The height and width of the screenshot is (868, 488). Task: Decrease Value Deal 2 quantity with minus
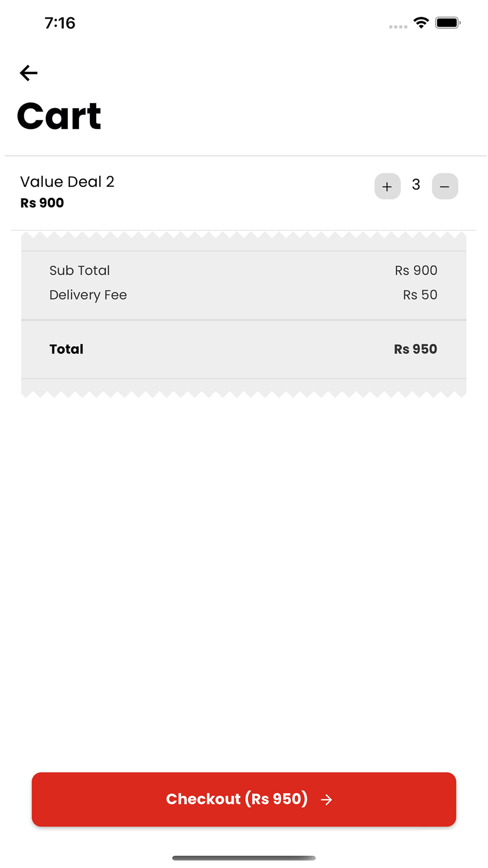click(445, 186)
